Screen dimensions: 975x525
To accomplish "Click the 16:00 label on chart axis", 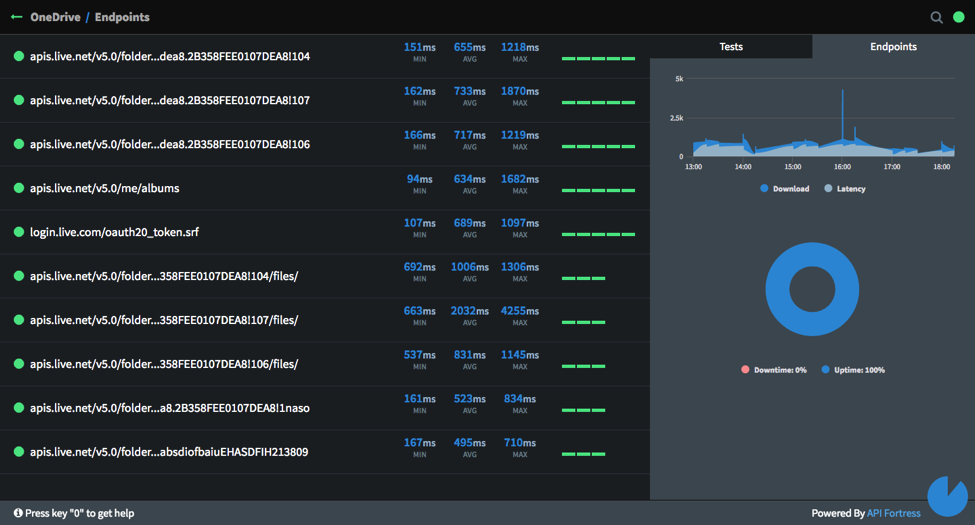I will click(x=843, y=167).
